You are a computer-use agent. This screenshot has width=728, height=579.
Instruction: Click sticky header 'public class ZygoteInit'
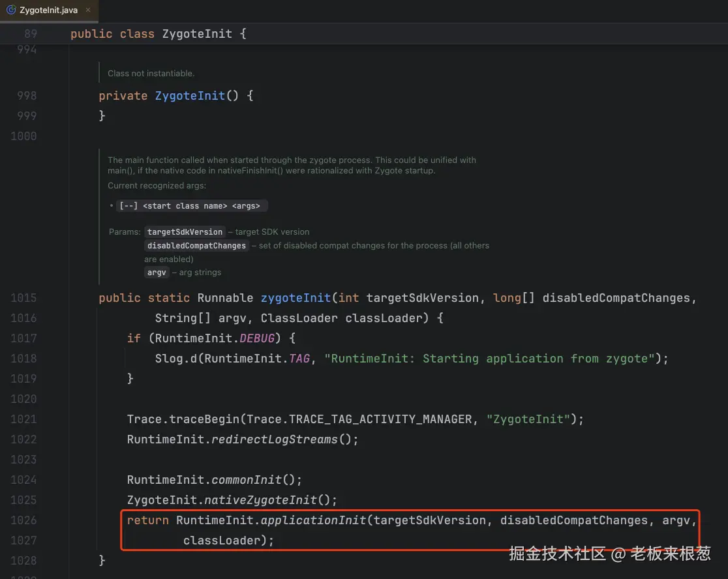(x=159, y=34)
